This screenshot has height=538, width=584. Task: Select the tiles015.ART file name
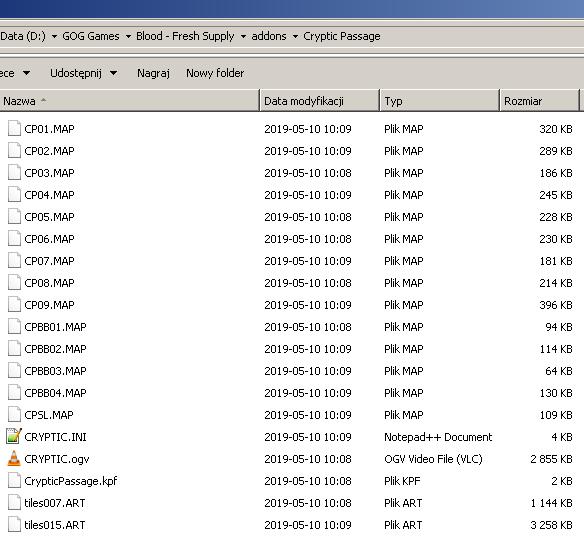55,525
